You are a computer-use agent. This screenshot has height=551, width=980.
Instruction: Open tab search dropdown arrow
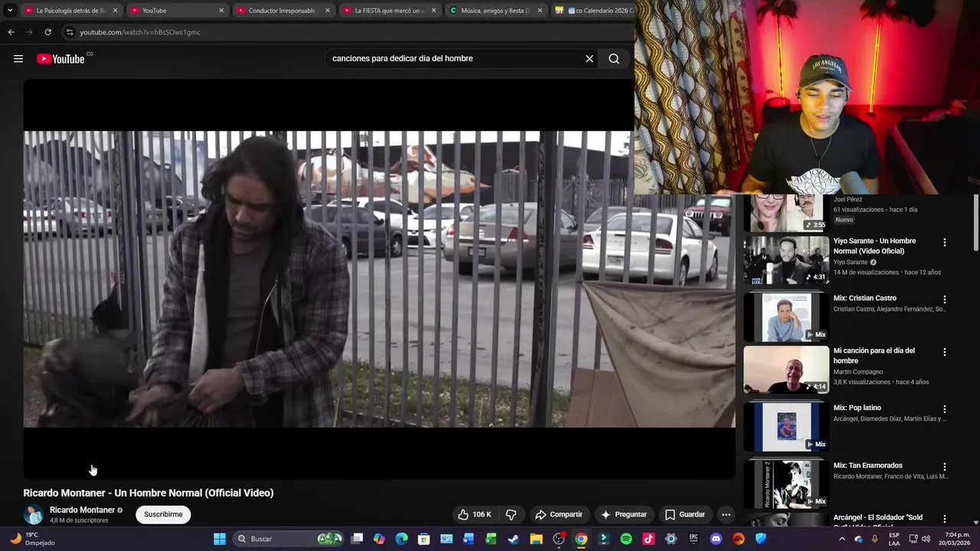10,11
